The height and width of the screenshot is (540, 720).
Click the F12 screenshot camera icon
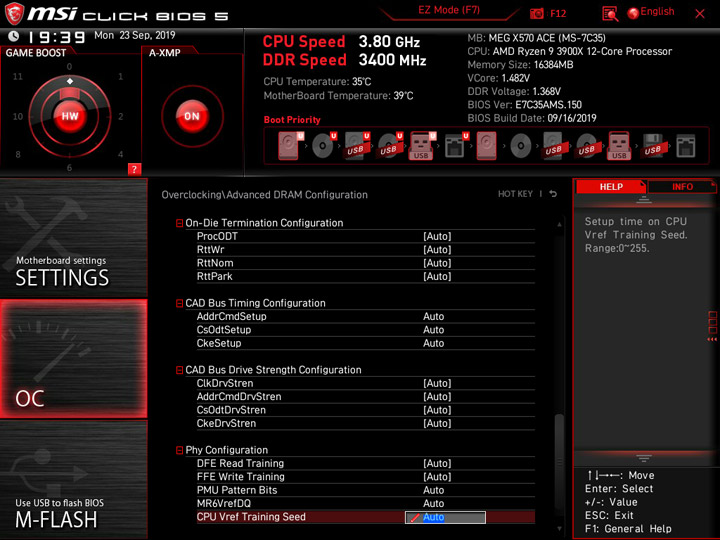pyautogui.click(x=536, y=14)
